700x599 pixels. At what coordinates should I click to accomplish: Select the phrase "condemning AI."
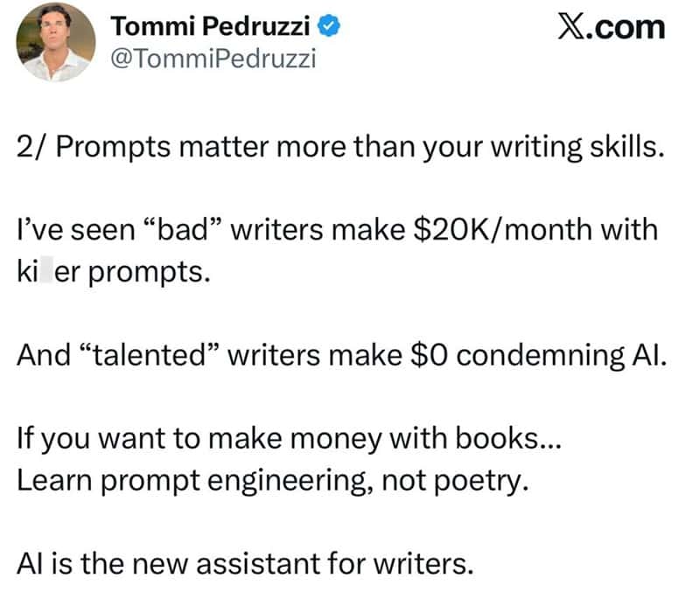click(562, 357)
